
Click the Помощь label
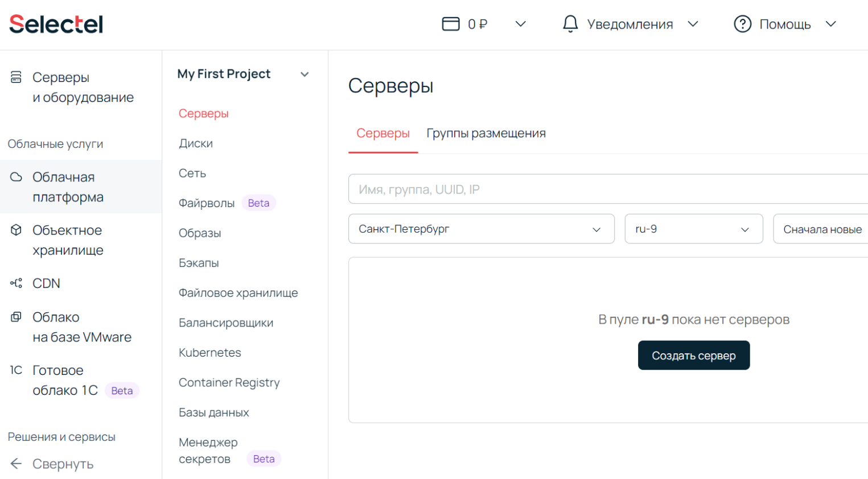point(785,24)
